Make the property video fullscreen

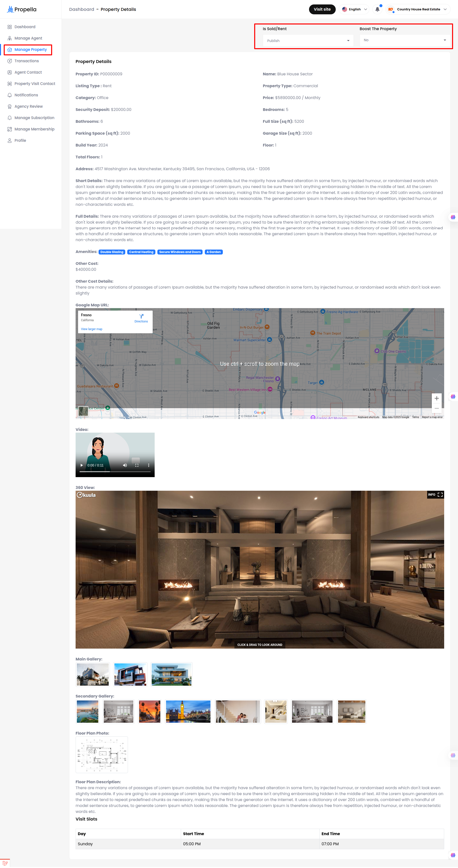pyautogui.click(x=137, y=465)
